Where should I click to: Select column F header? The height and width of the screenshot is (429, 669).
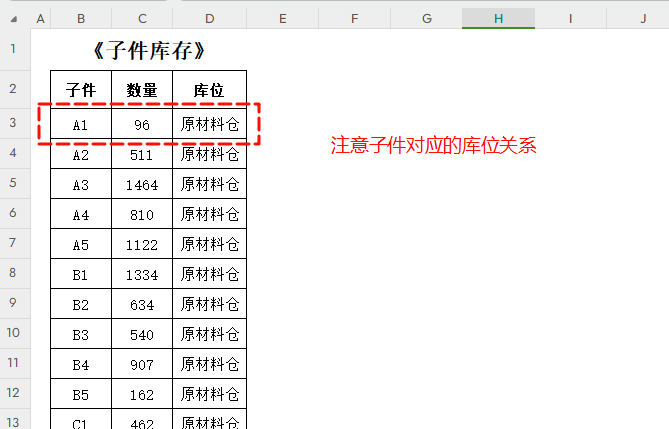pos(355,19)
